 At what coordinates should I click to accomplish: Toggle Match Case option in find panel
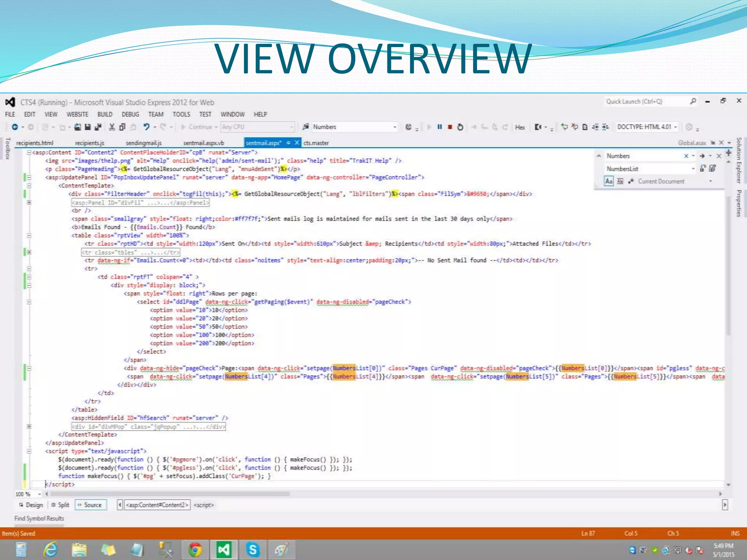coord(608,181)
